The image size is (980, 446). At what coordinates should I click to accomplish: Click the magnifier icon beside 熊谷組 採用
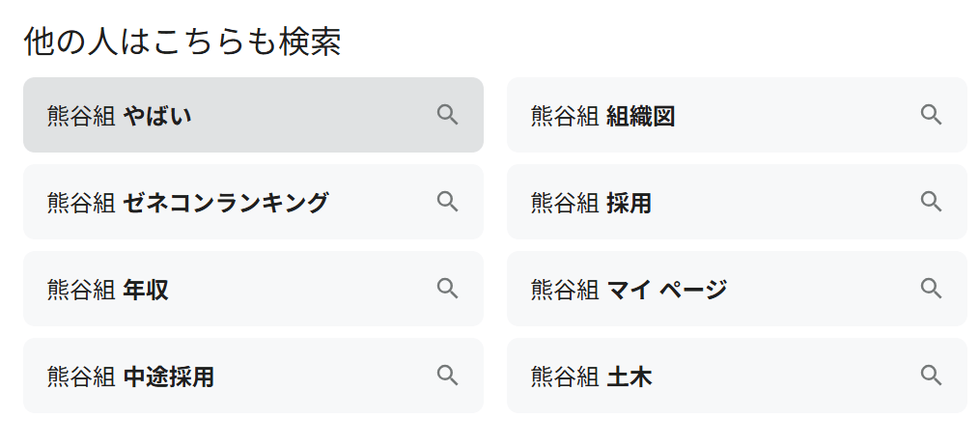point(931,202)
